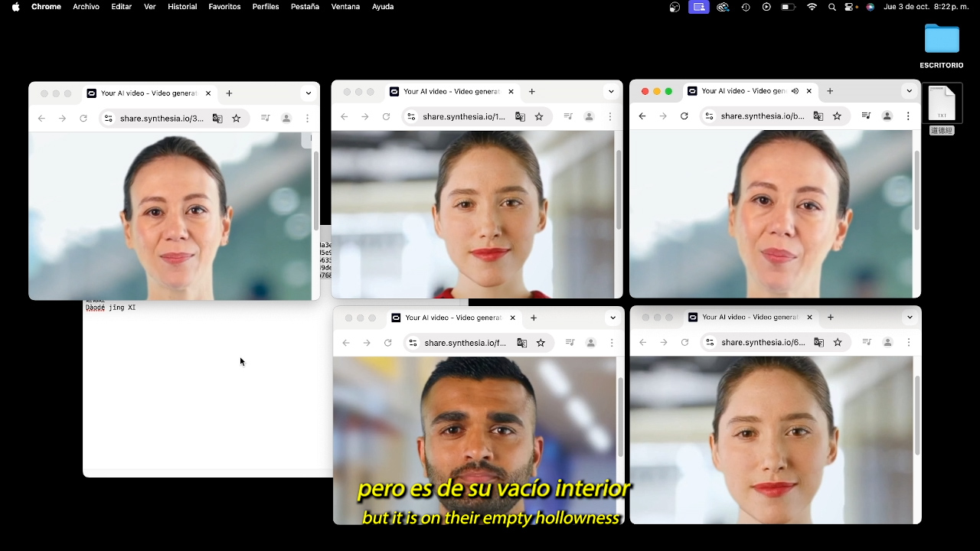View site information for share.synthesia.io/3…
This screenshot has width=980, height=551.
pos(109,119)
